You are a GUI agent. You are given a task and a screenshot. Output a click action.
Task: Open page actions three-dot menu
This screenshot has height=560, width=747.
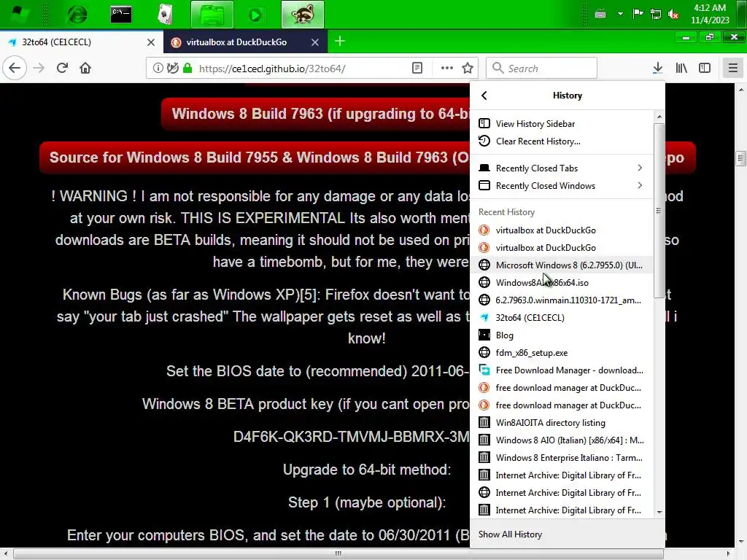tap(447, 68)
